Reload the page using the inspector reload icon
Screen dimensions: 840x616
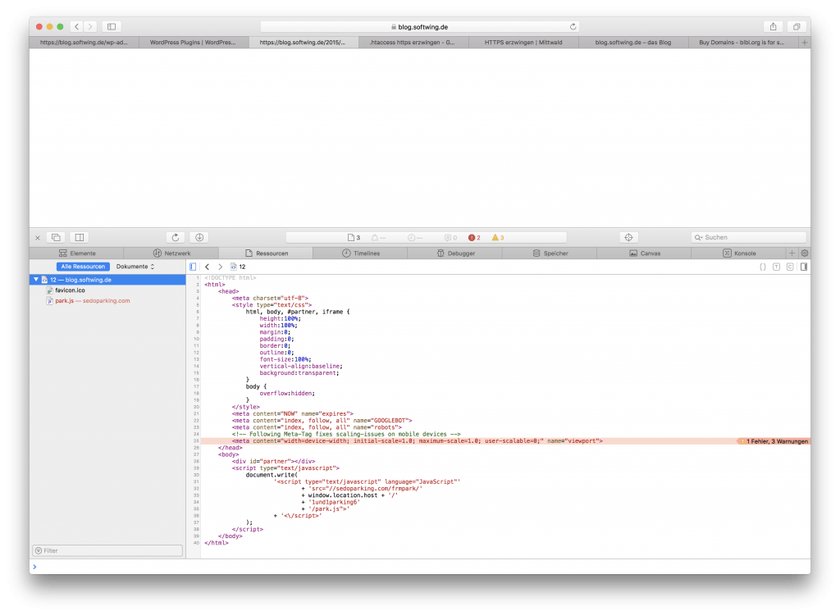[x=175, y=237]
